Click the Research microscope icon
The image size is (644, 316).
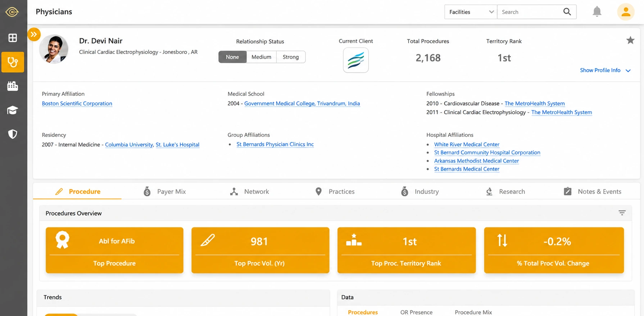pyautogui.click(x=489, y=191)
